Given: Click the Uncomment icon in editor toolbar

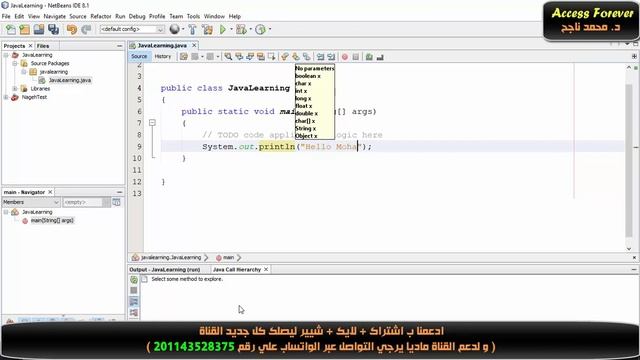Looking at the screenshot, I should 380,57.
